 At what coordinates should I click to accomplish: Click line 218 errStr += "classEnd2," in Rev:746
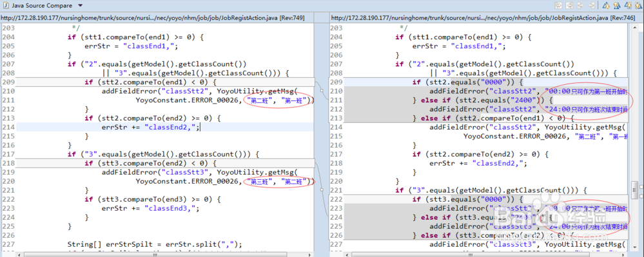click(478, 164)
